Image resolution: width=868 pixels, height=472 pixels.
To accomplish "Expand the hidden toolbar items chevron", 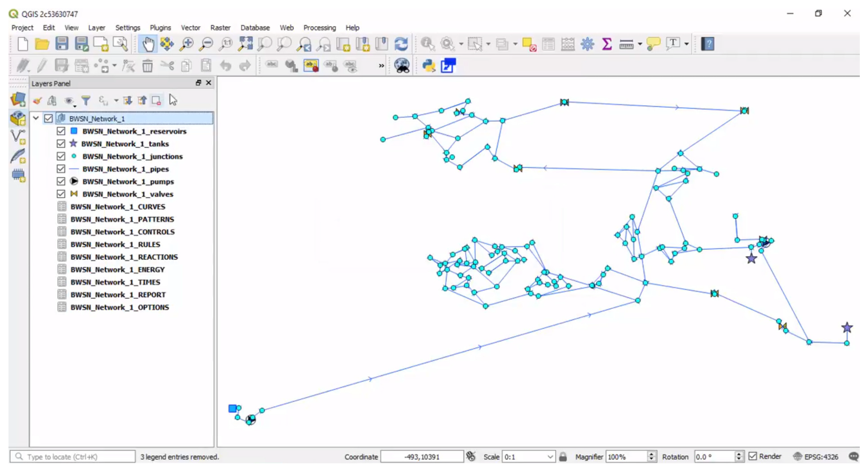I will [381, 66].
